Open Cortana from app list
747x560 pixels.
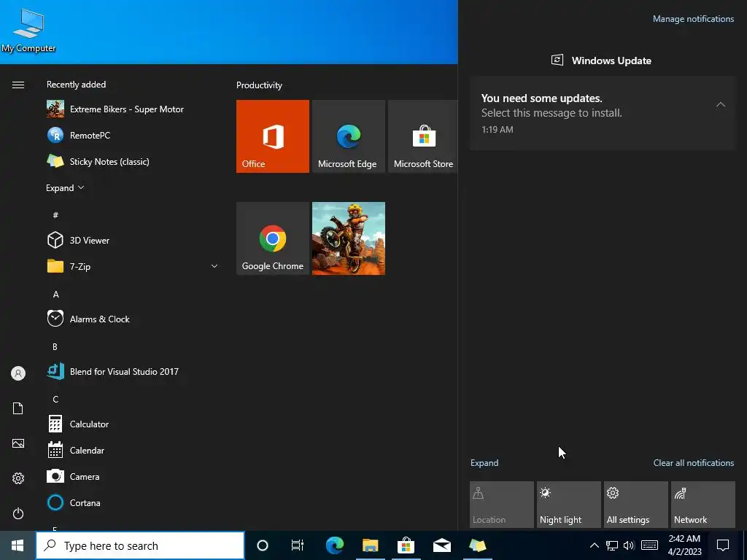(133, 502)
